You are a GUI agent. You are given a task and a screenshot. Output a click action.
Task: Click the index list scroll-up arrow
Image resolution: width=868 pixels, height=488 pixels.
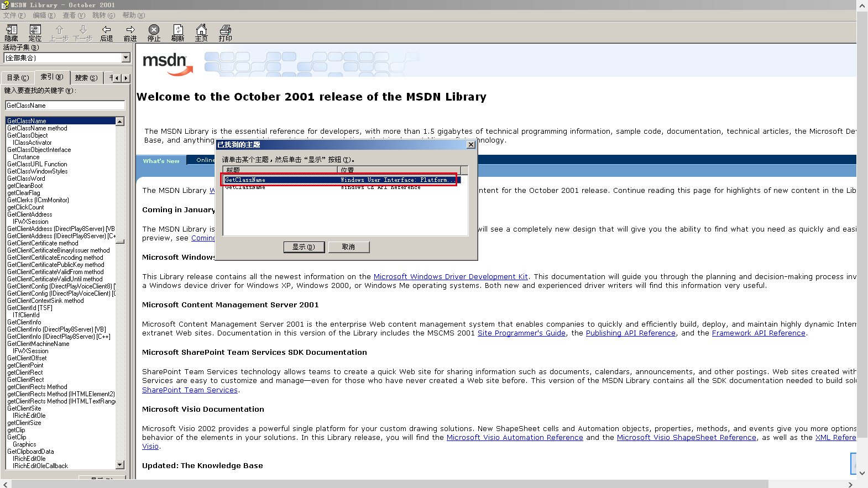(x=120, y=121)
